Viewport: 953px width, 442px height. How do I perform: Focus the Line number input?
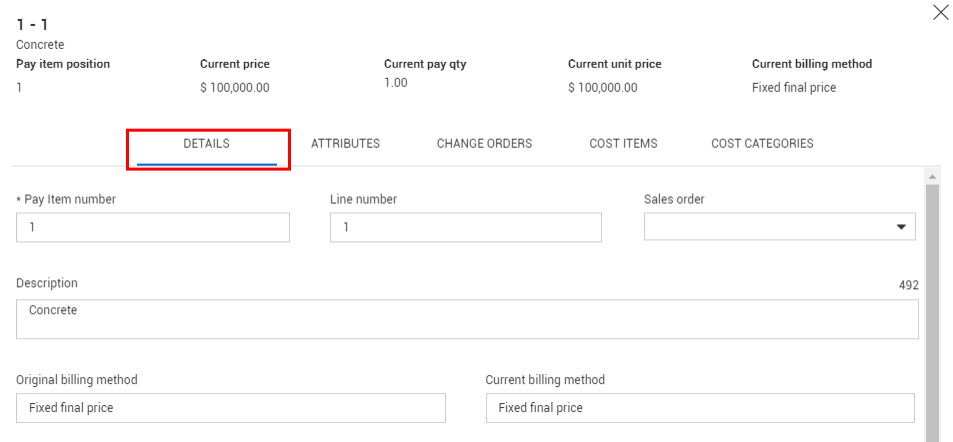466,228
